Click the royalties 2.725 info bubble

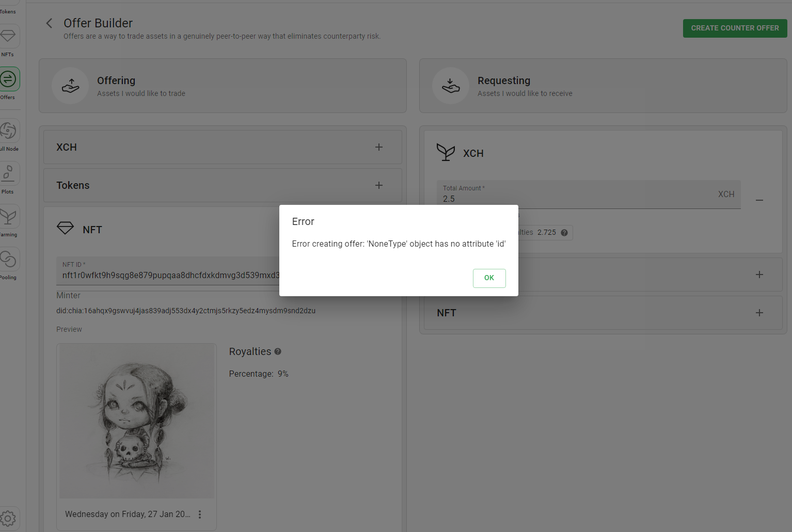pos(564,232)
